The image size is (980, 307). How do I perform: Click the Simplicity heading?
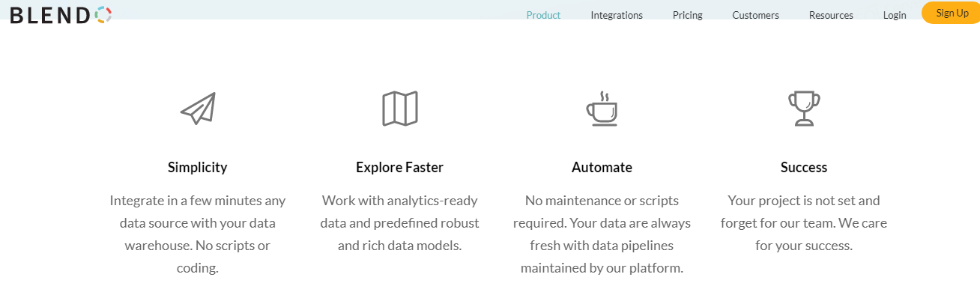click(198, 167)
